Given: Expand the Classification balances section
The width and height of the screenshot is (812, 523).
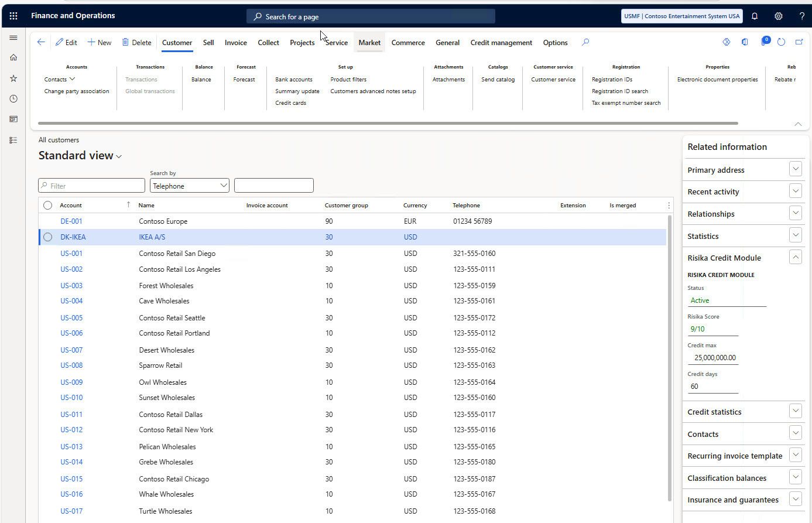Looking at the screenshot, I should tap(795, 477).
